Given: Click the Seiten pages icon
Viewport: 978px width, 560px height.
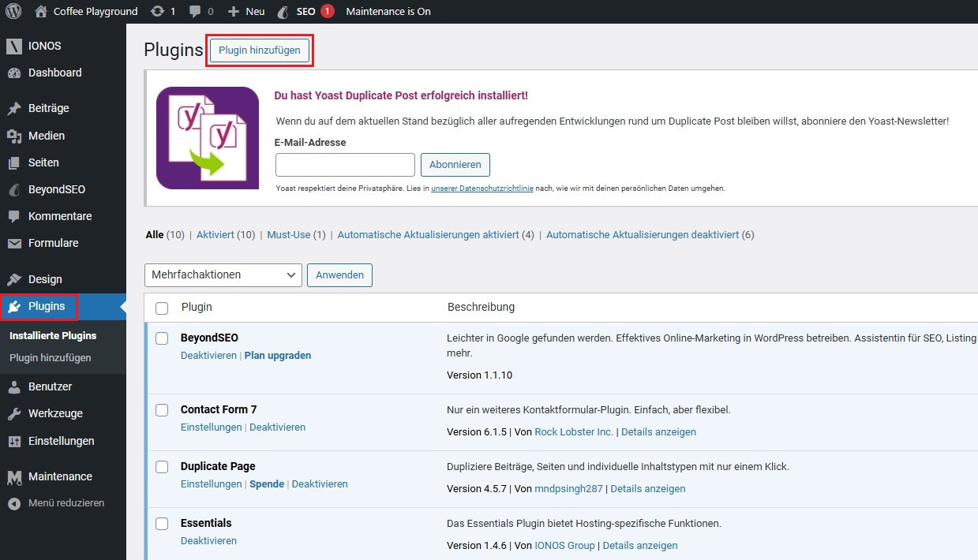Looking at the screenshot, I should (13, 162).
